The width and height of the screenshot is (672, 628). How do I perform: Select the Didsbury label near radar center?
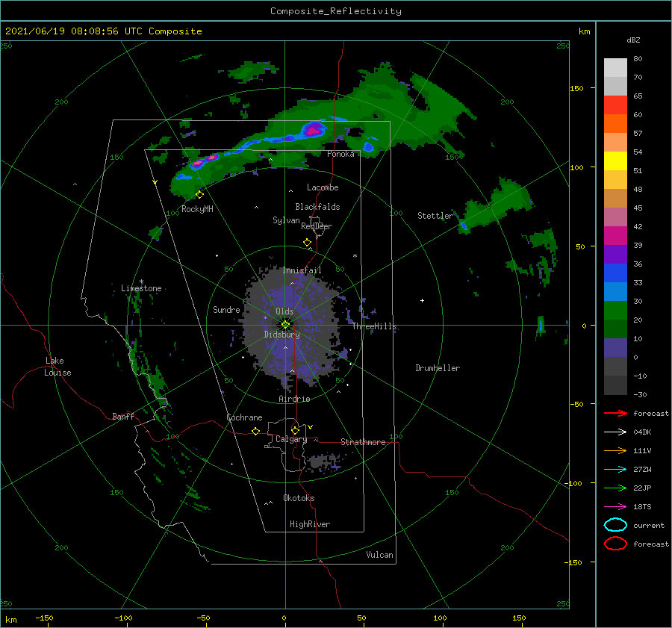point(282,335)
